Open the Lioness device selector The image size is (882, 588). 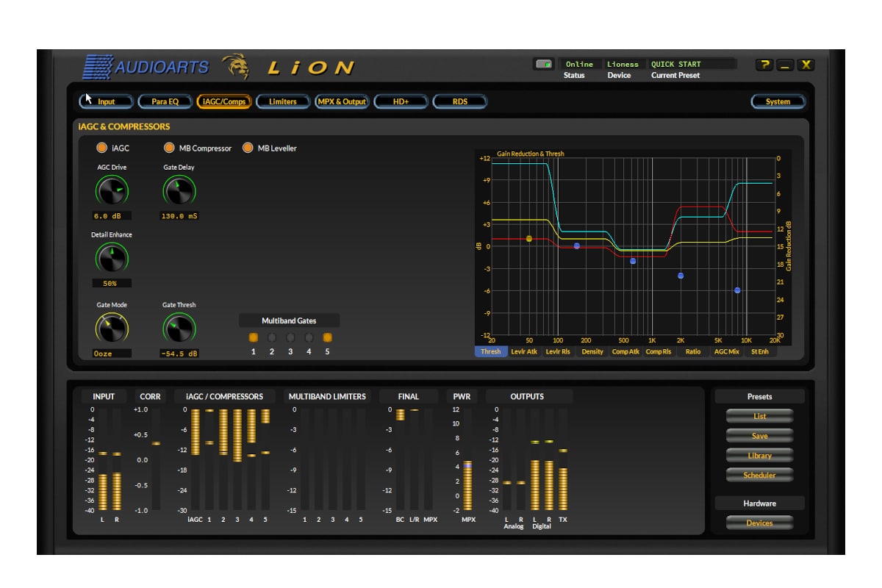[623, 65]
